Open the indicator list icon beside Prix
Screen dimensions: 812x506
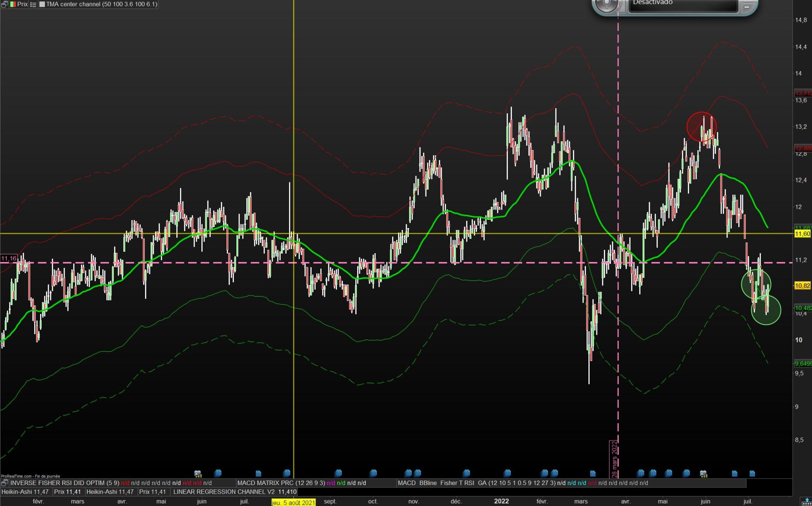[x=33, y=4]
